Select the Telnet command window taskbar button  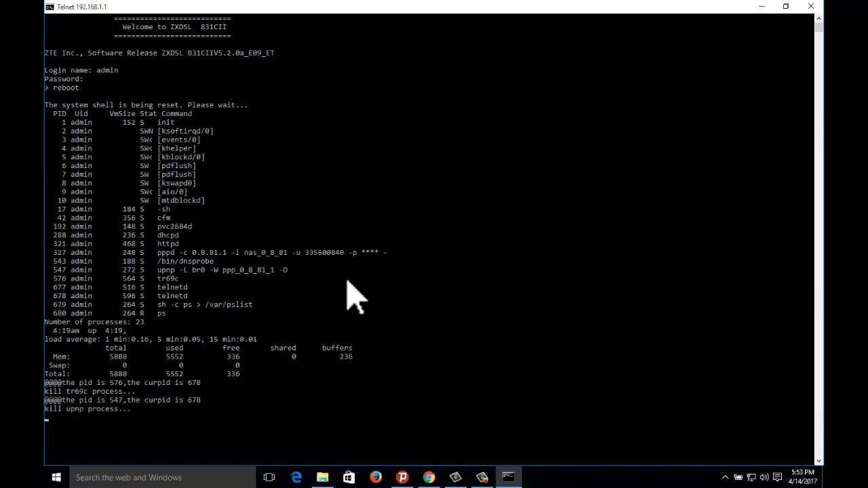pyautogui.click(x=508, y=477)
